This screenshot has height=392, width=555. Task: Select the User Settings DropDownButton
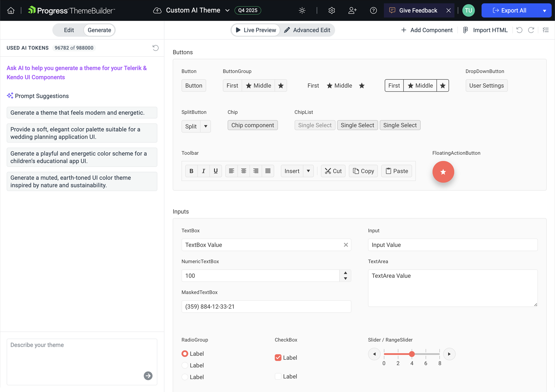point(486,85)
